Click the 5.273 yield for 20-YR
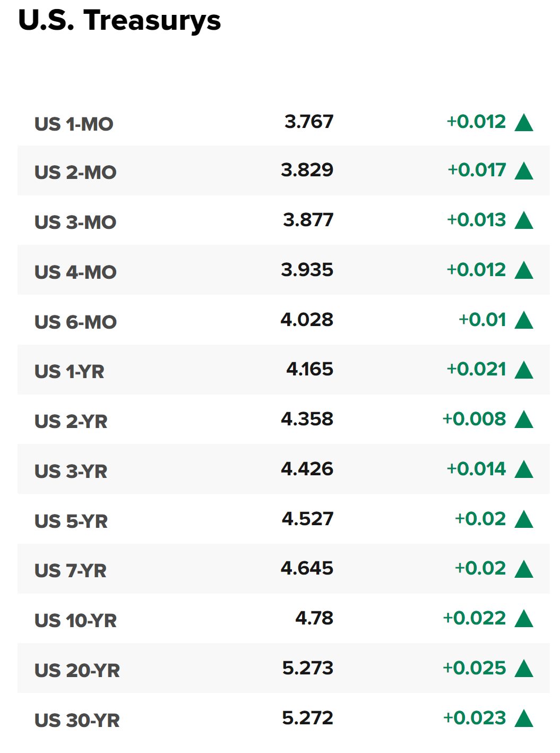The image size is (560, 753). pyautogui.click(x=308, y=668)
